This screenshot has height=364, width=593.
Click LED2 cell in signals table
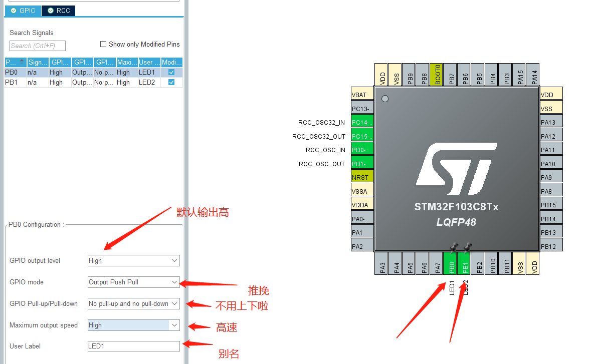tap(149, 82)
